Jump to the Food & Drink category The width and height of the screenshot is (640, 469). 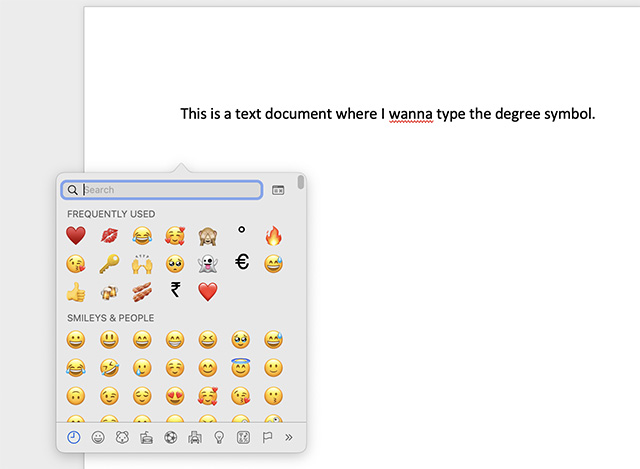146,437
